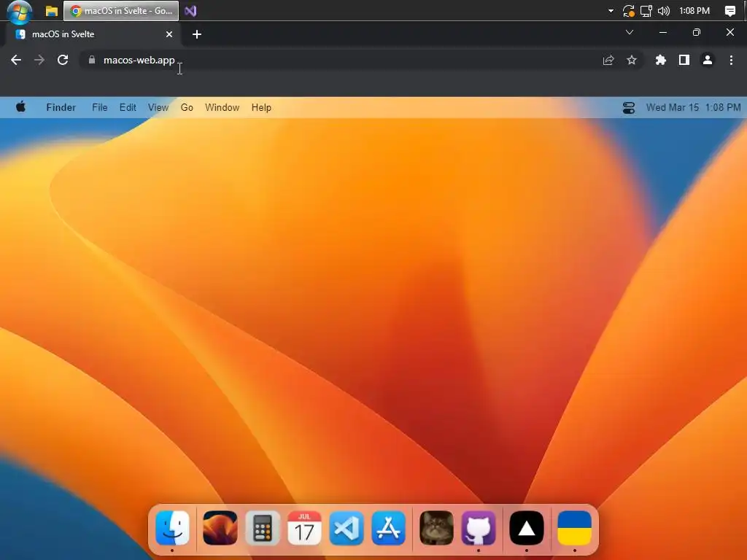
Task: Toggle Chrome side panel
Action: (x=684, y=60)
